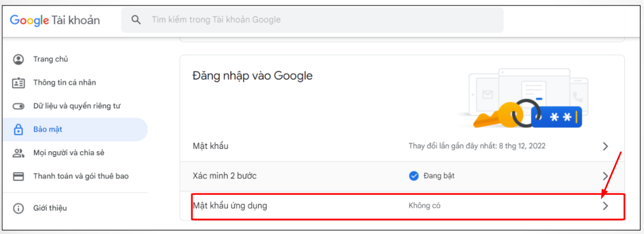Click the Giới thiệu info icon
This screenshot has width=644, height=234.
(19, 208)
